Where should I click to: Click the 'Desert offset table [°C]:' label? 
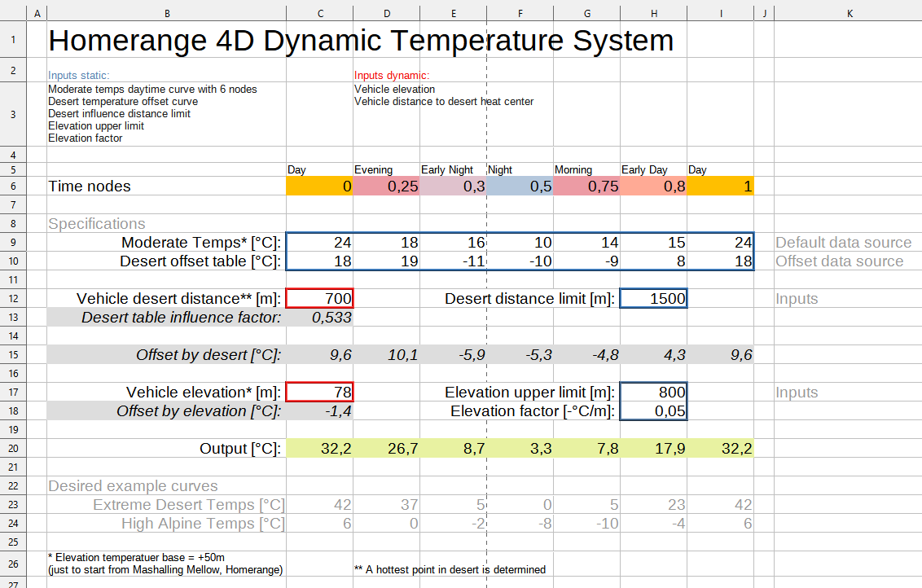pyautogui.click(x=200, y=261)
